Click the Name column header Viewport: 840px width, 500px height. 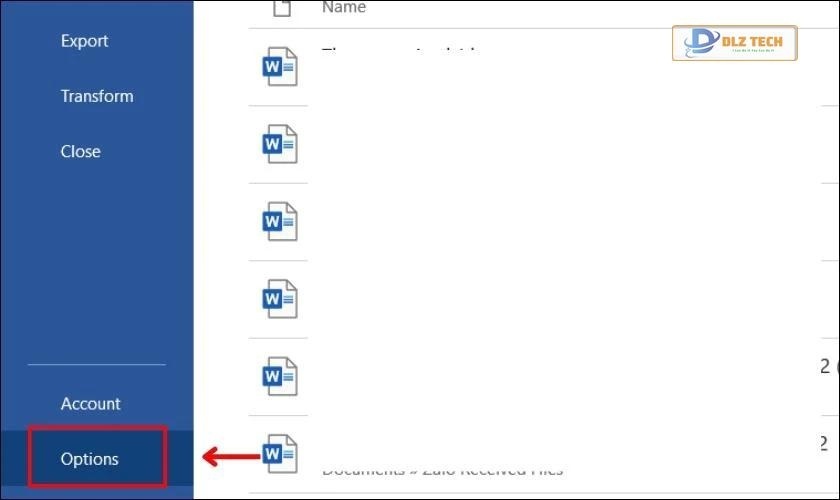click(x=343, y=8)
